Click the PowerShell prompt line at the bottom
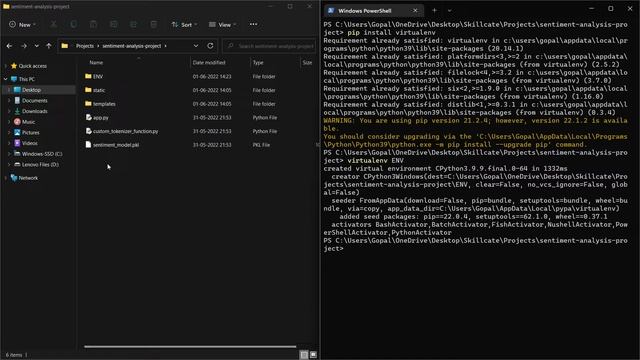The image size is (640, 360). (476, 244)
